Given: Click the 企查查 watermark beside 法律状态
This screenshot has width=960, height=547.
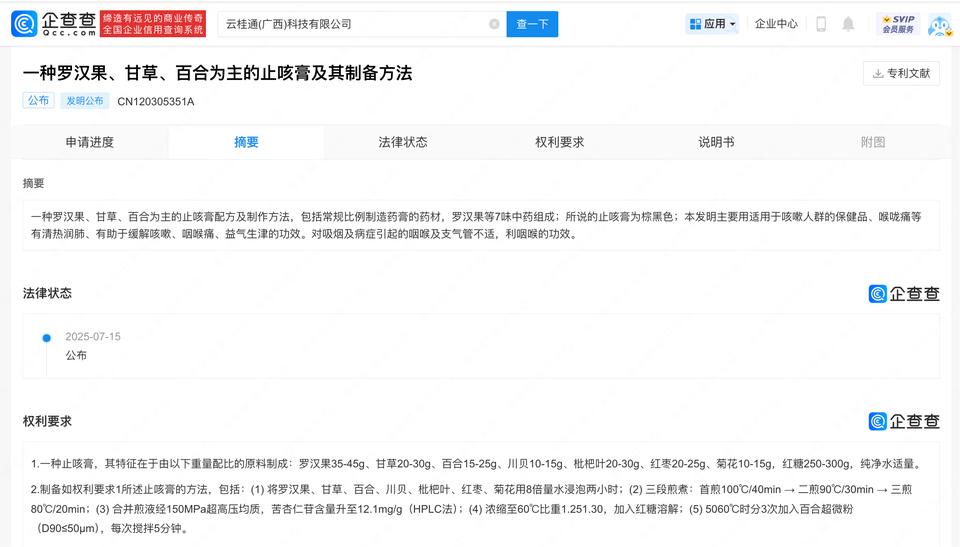Looking at the screenshot, I should [904, 293].
